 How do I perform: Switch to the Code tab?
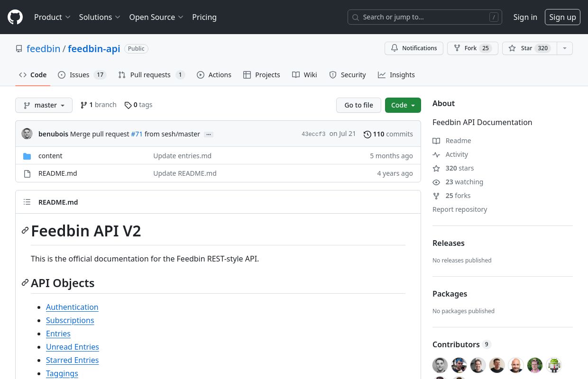[x=33, y=75]
